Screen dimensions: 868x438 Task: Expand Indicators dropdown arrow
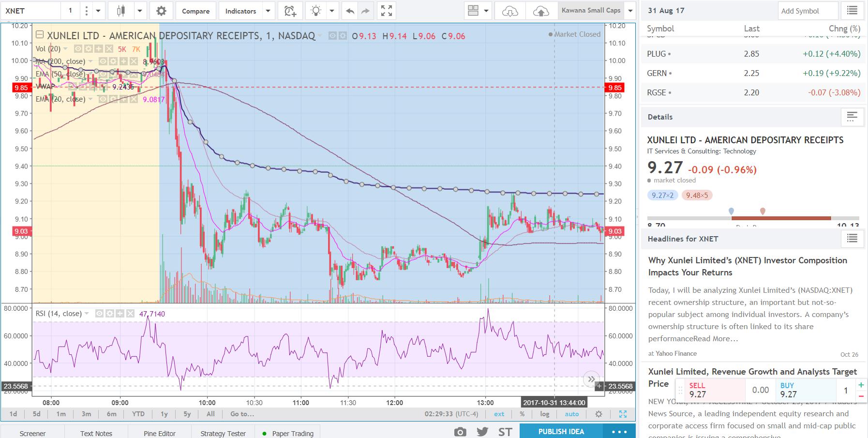(268, 11)
